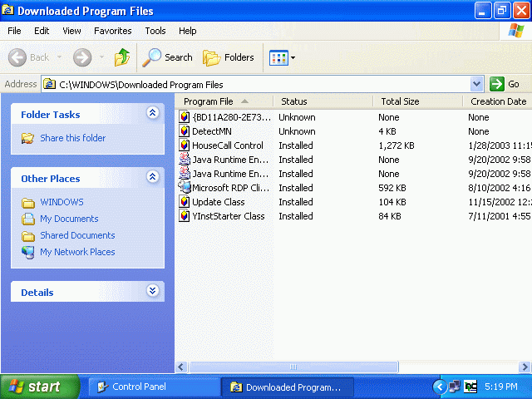Select the first Java Runtime En... icon
Viewport: 532px width, 399px height.
click(x=185, y=160)
